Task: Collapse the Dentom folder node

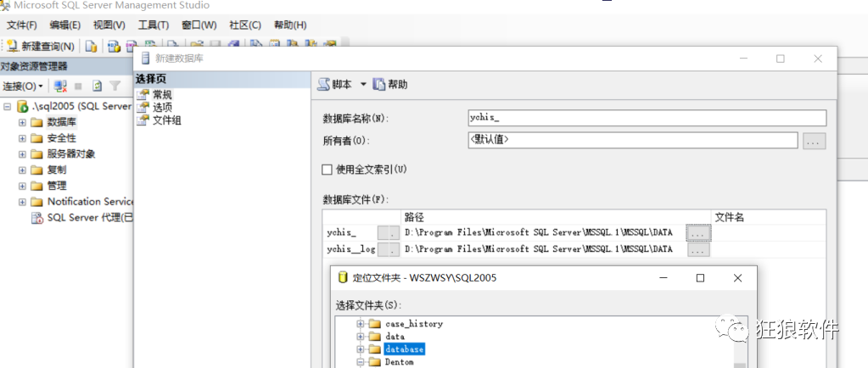Action: coord(361,362)
